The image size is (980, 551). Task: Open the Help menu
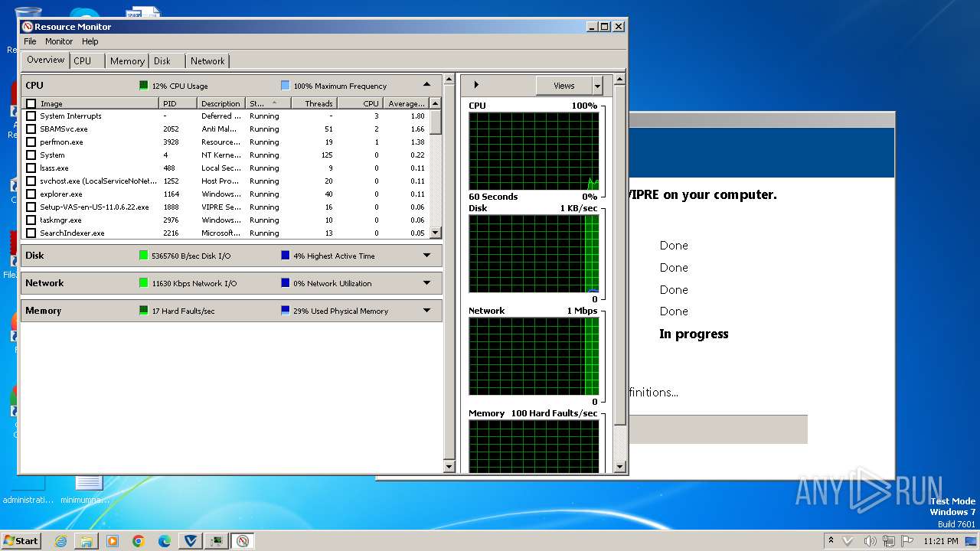tap(90, 41)
